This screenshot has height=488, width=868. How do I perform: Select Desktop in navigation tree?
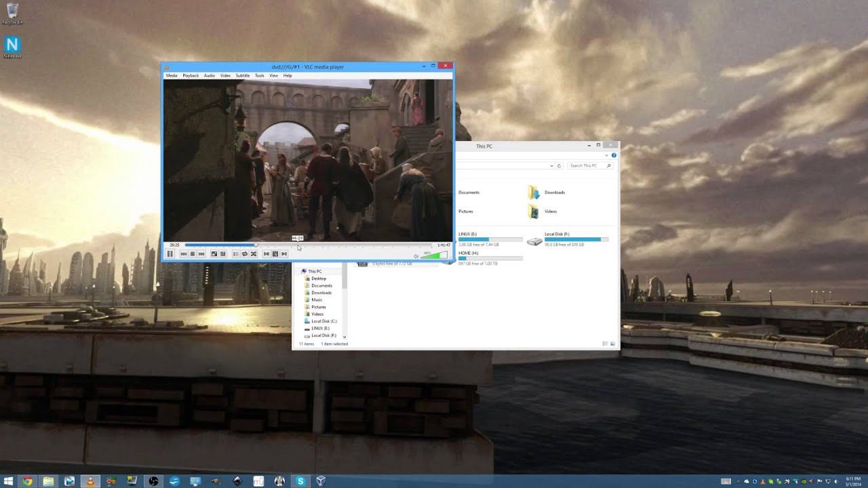click(x=319, y=279)
